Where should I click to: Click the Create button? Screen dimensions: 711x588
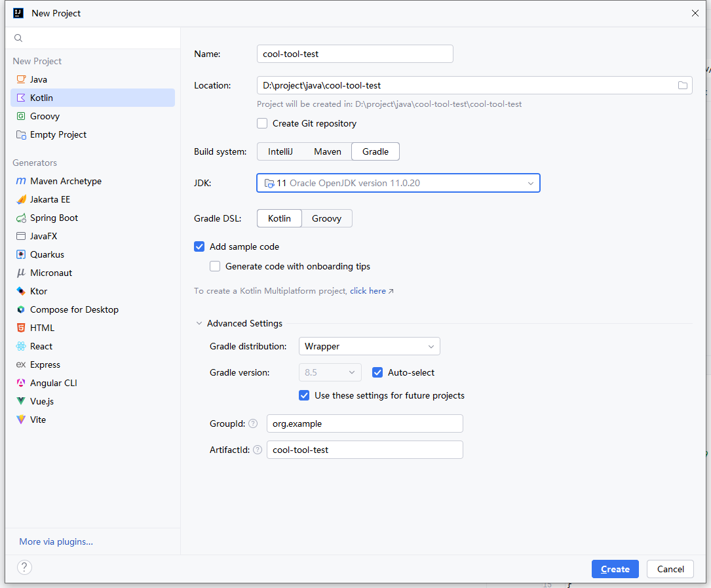(615, 569)
